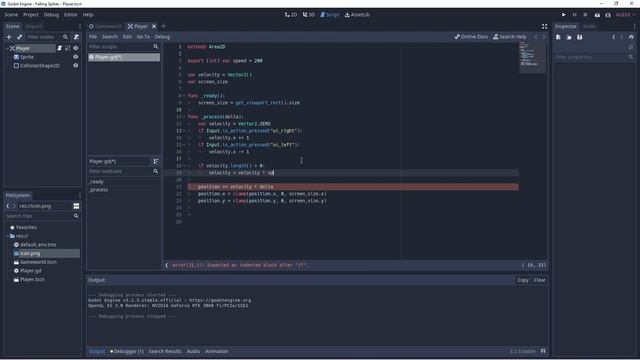Add a new node in Scene dock
Screen dimensions: 640x360
[9, 37]
